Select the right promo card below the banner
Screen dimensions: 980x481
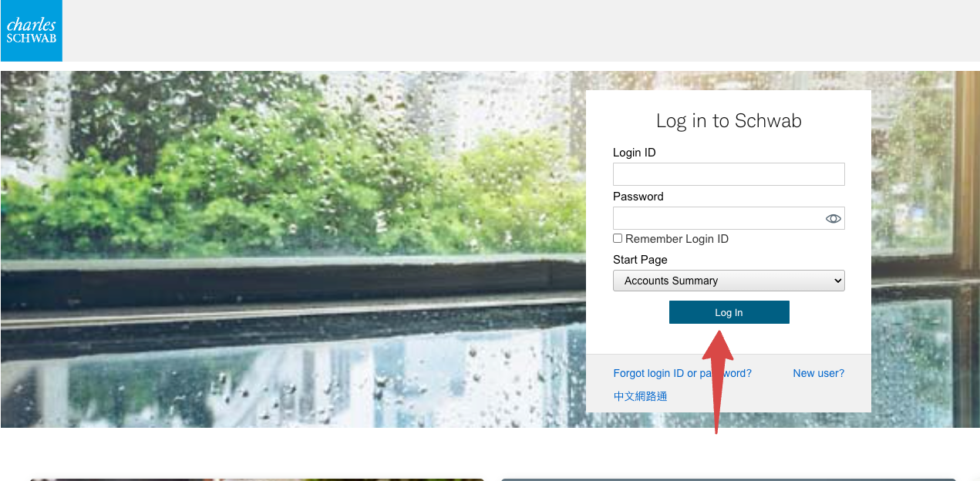728,479
